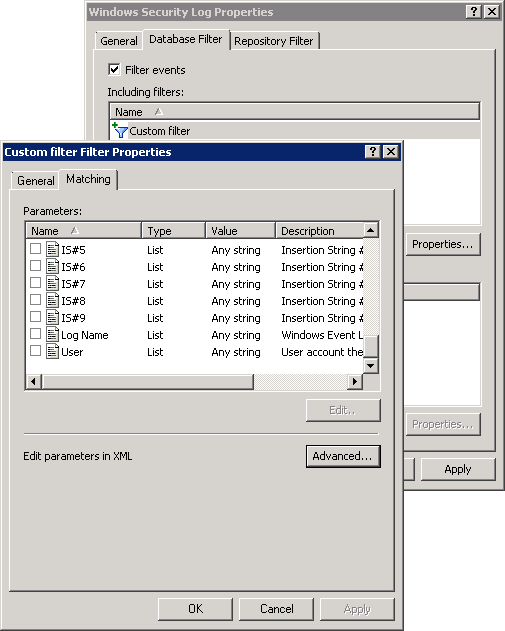Click the parameters list scroll left arrow
The height and width of the screenshot is (631, 505).
[x=34, y=381]
